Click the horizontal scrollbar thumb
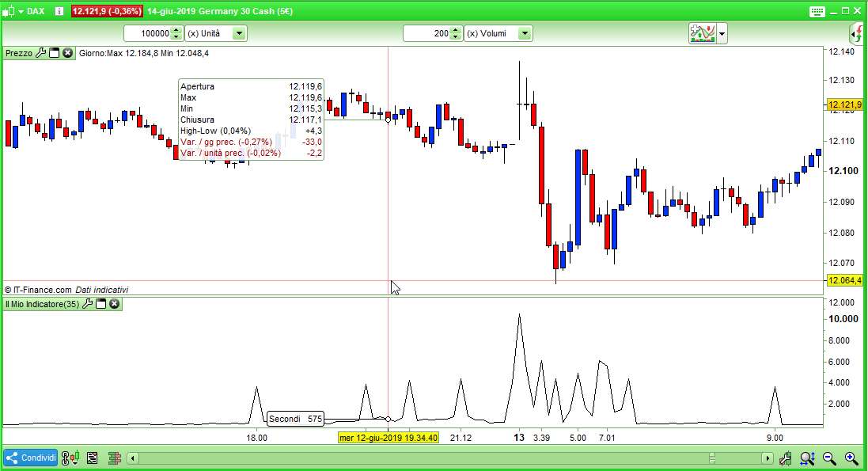868x471 pixels. click(712, 458)
